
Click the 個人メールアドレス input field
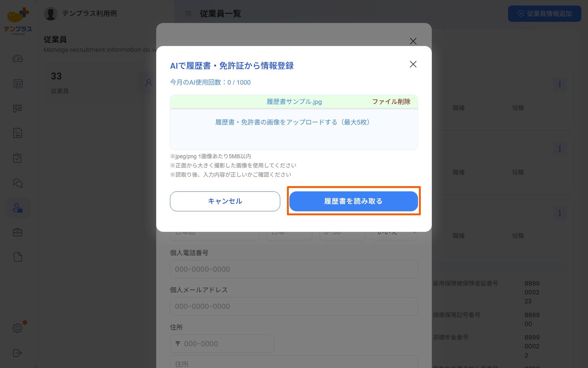coord(294,306)
